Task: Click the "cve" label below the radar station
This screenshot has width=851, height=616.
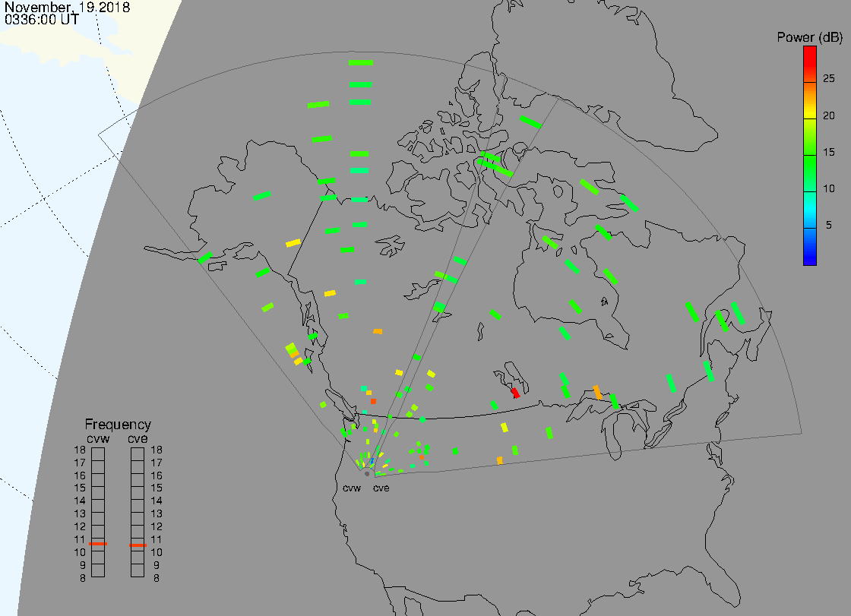Action: point(381,488)
